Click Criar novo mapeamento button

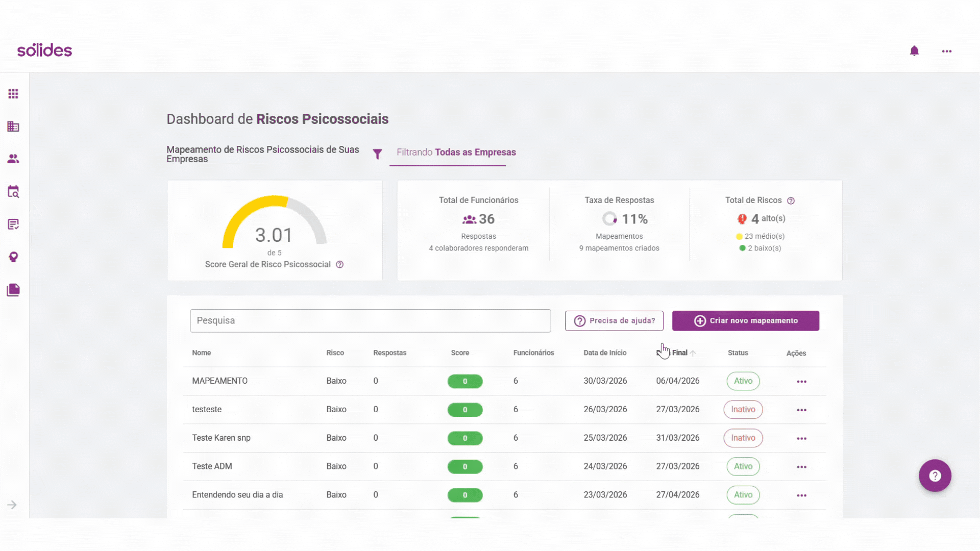click(746, 321)
